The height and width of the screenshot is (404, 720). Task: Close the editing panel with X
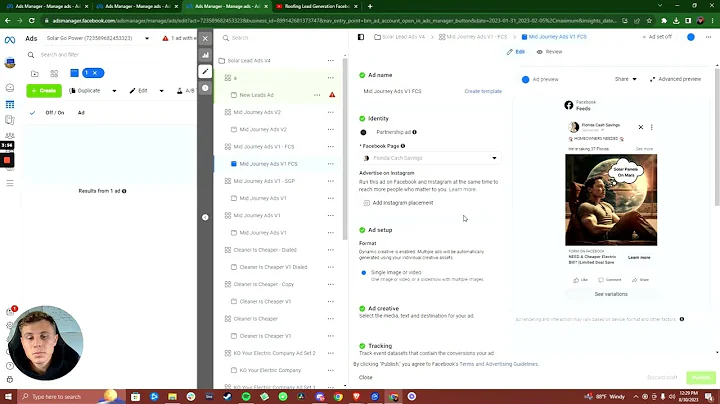pos(205,39)
